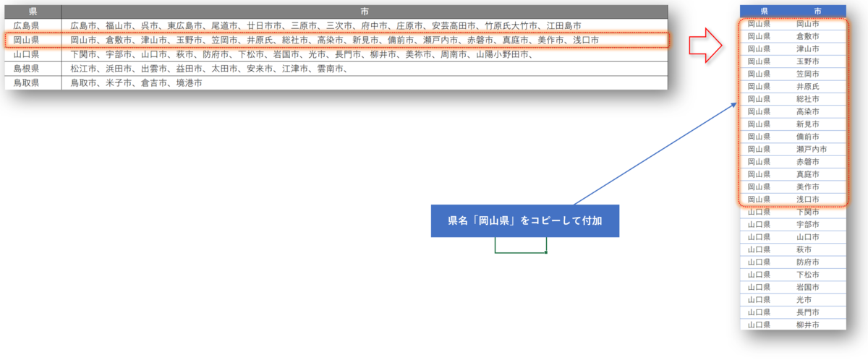Select the 県 header of the right table
The width and height of the screenshot is (868, 360).
click(765, 11)
